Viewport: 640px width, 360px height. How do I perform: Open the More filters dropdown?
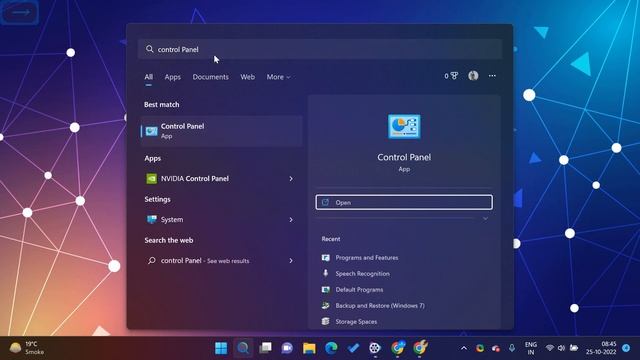point(278,77)
